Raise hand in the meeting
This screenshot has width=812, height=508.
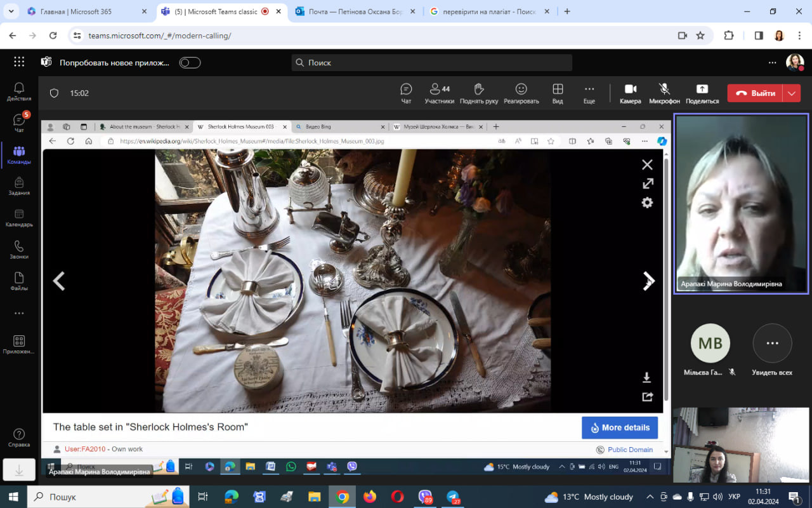(x=479, y=93)
